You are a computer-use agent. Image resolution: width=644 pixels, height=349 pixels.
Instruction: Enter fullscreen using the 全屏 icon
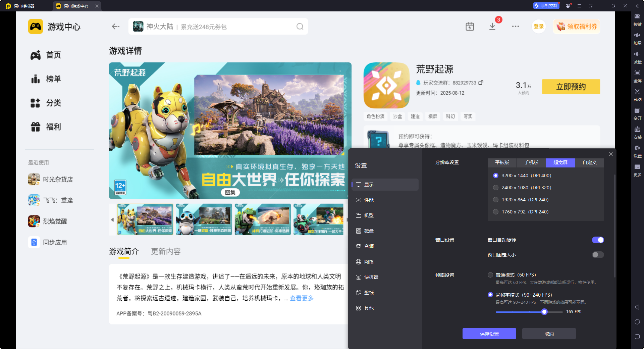coord(637,76)
